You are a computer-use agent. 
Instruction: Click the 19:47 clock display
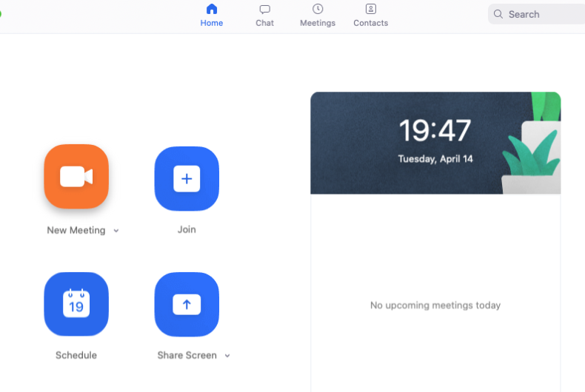coord(435,130)
